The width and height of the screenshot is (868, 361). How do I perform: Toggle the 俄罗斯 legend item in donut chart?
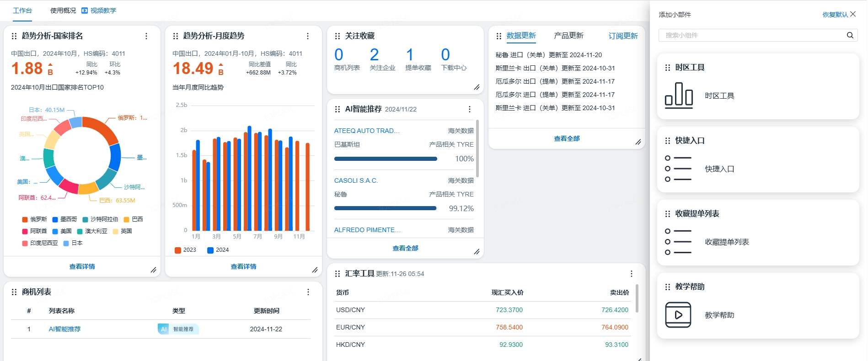point(35,219)
